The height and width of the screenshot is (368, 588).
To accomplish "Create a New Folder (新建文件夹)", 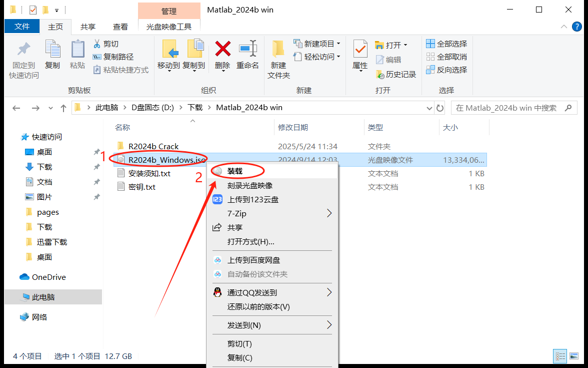I will coord(278,60).
